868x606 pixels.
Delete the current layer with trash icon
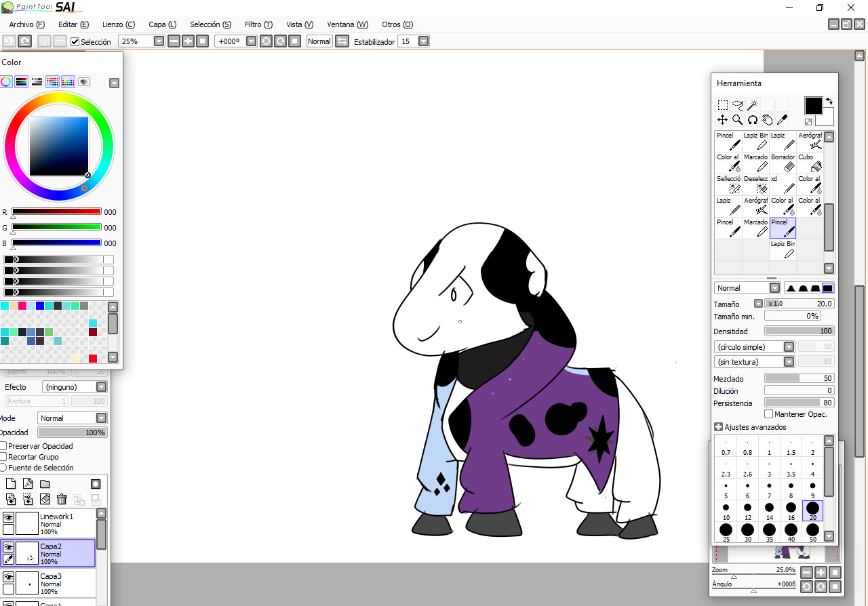click(x=62, y=499)
